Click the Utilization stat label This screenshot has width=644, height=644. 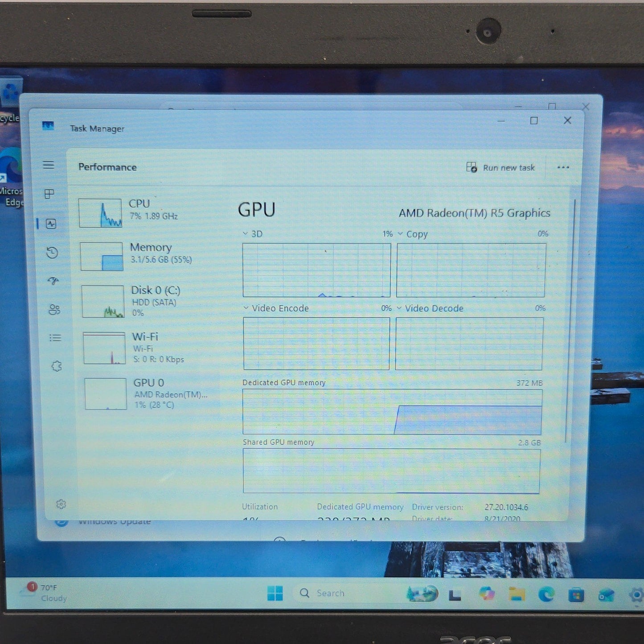[260, 507]
